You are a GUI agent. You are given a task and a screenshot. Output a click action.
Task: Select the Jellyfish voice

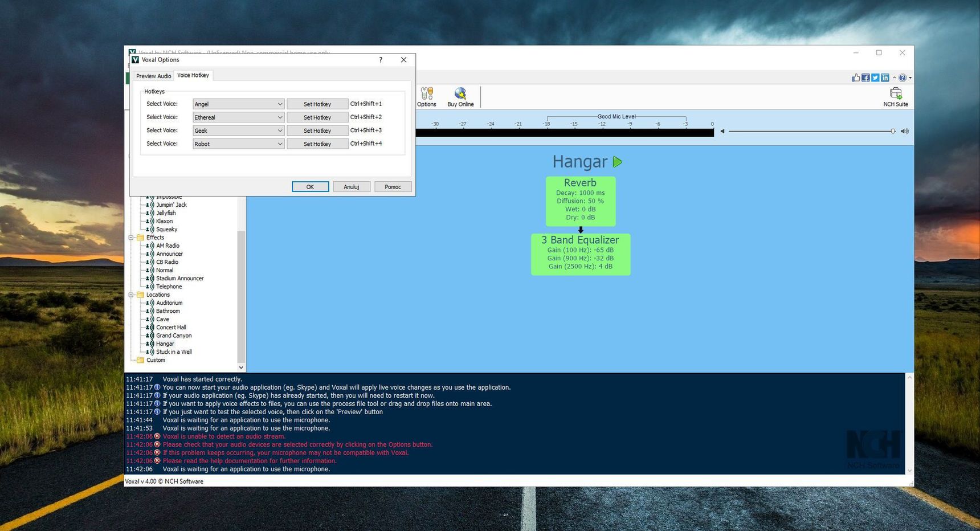(x=166, y=213)
